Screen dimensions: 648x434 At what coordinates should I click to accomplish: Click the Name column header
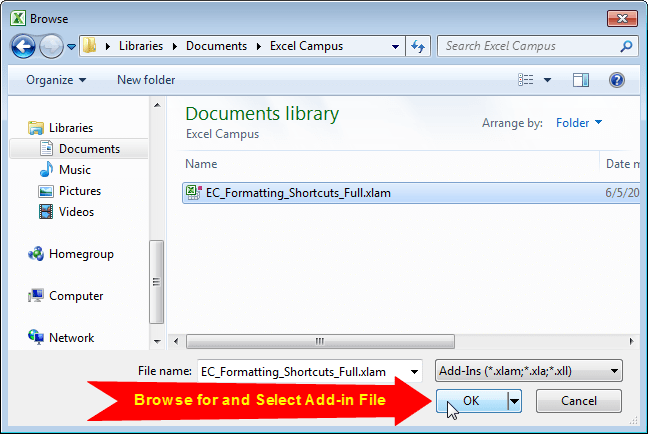coord(201,163)
